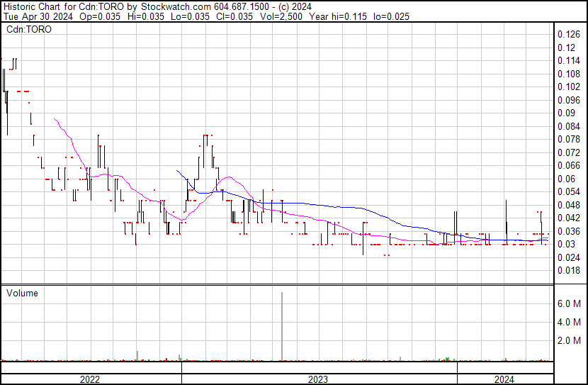
Task: Click the 0.078 price axis label
Action: 569,139
